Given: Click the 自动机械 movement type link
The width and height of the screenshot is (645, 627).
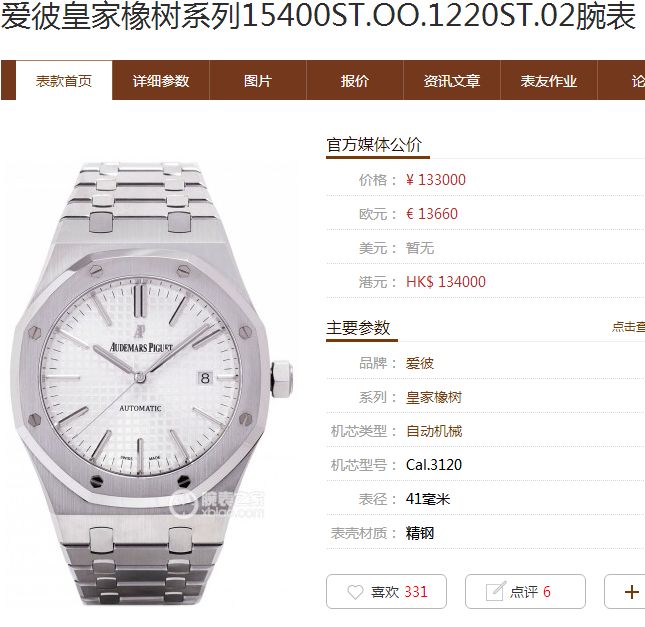Looking at the screenshot, I should (434, 431).
